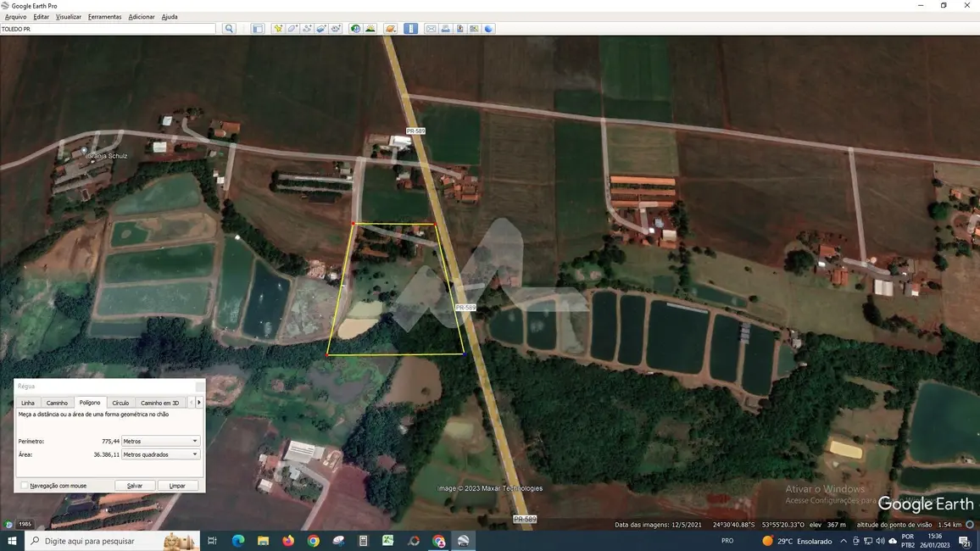Open Excel from taskbar
The height and width of the screenshot is (551, 980).
pos(388,541)
